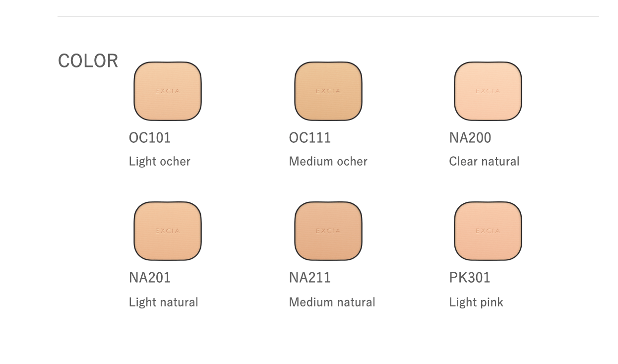Select the OC101 Light ocher color swatch

pyautogui.click(x=168, y=91)
